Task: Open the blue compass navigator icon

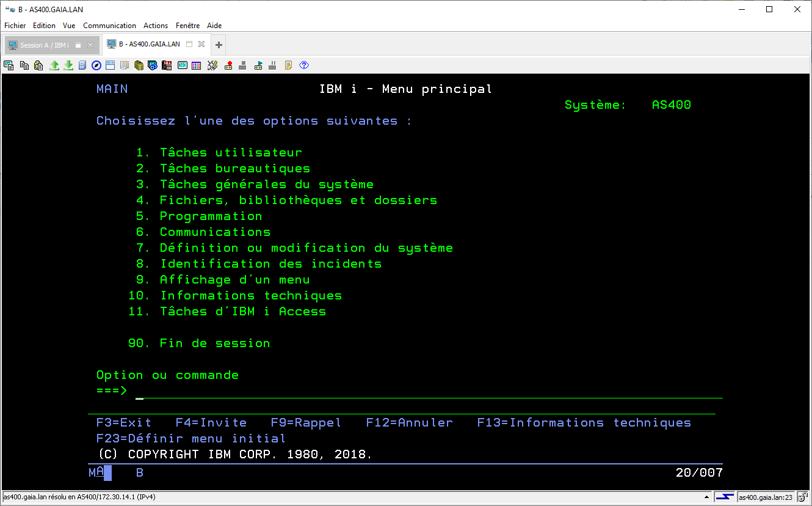Action: click(96, 65)
